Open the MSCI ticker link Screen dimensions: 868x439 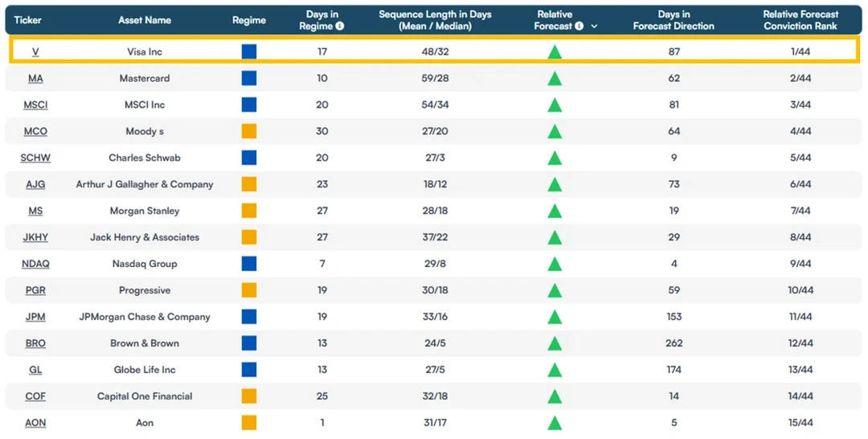point(35,105)
